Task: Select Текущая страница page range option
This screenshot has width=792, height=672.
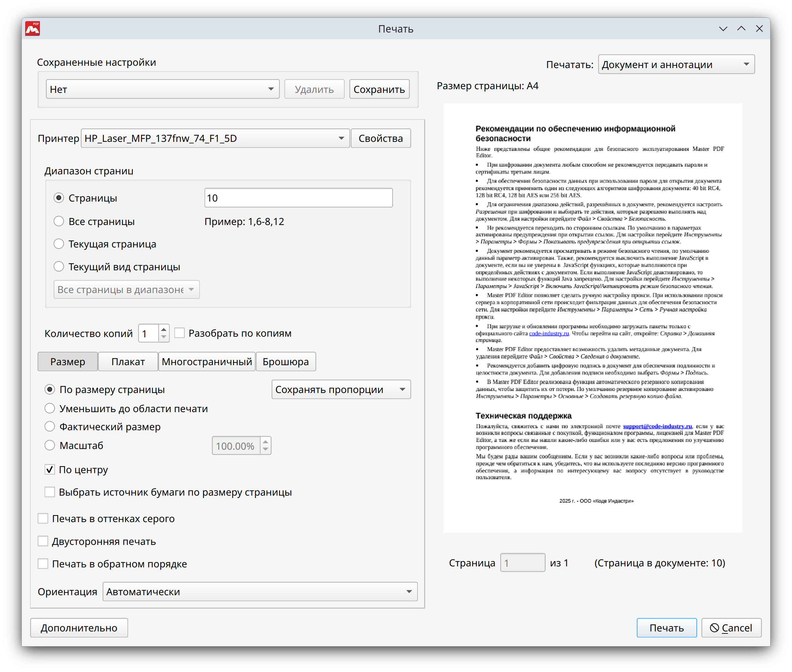Action: tap(59, 244)
